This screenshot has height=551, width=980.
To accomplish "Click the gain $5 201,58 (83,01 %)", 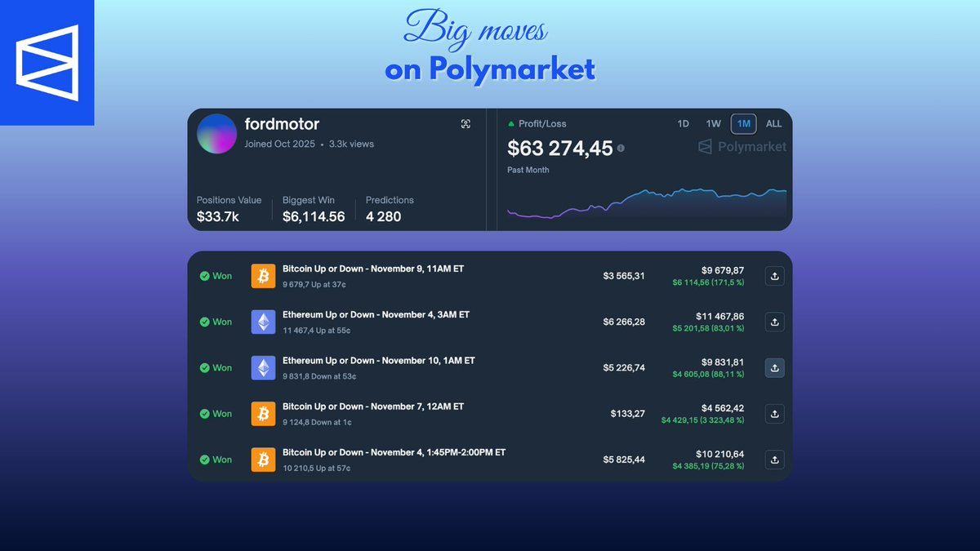I will [709, 328].
